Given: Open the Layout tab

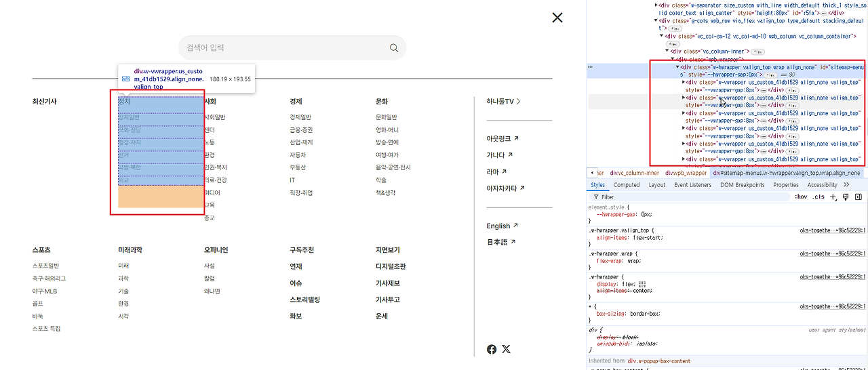Looking at the screenshot, I should (657, 185).
